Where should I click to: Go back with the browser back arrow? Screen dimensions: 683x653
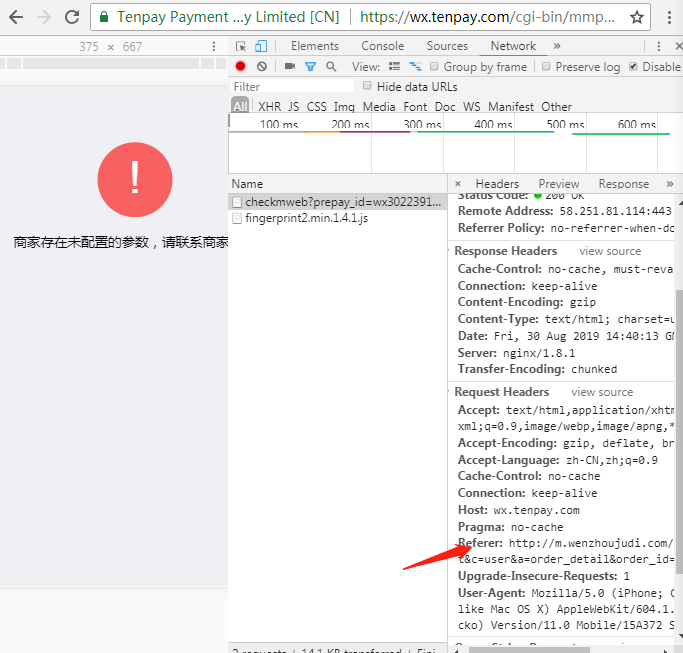[16, 17]
